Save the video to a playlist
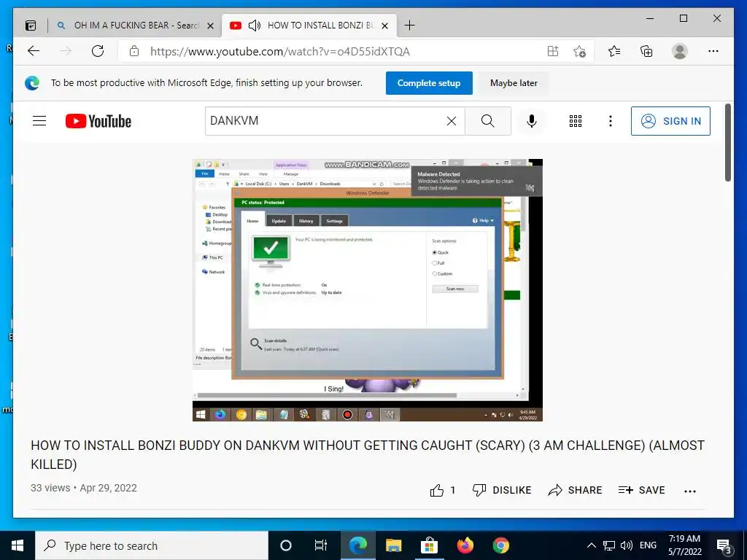 (641, 490)
